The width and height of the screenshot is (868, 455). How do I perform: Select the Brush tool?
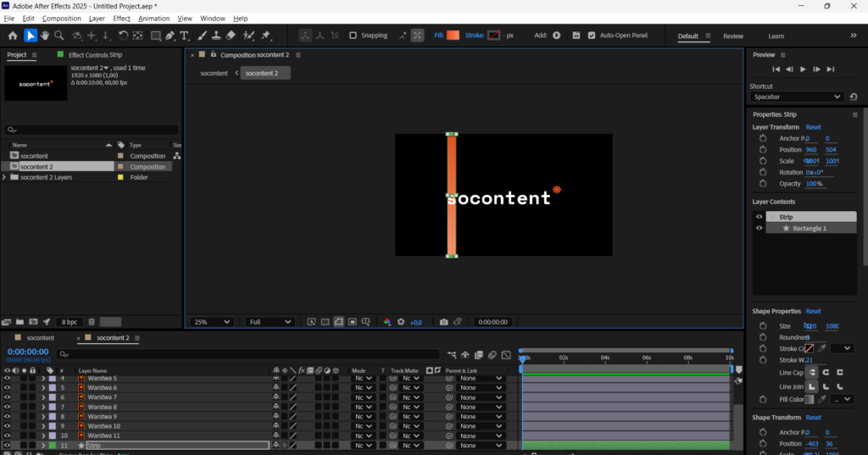[202, 36]
